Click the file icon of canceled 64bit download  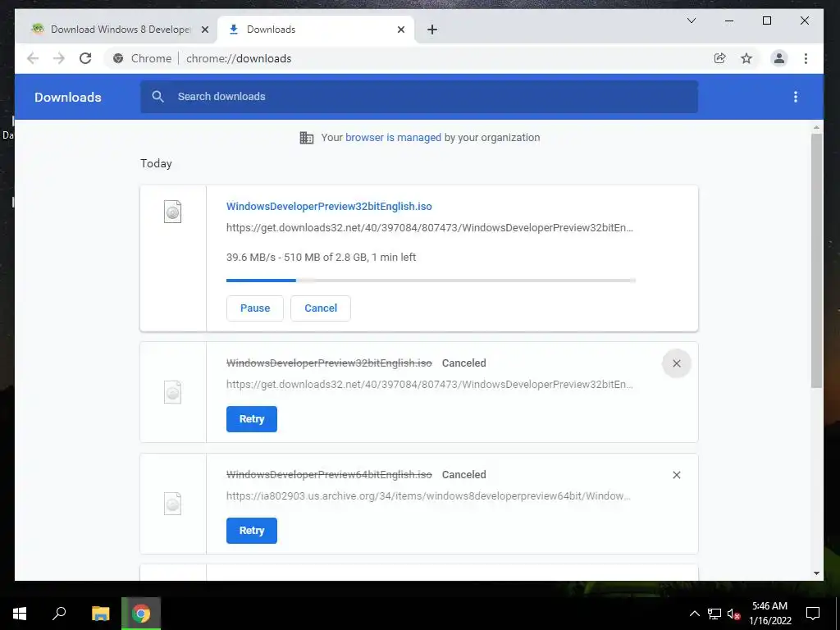pos(172,504)
